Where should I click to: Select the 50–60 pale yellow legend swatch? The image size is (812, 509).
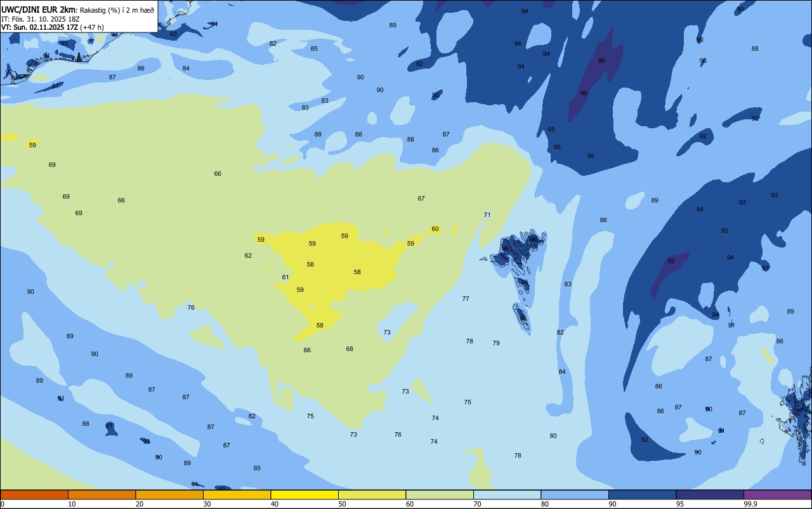click(372, 494)
